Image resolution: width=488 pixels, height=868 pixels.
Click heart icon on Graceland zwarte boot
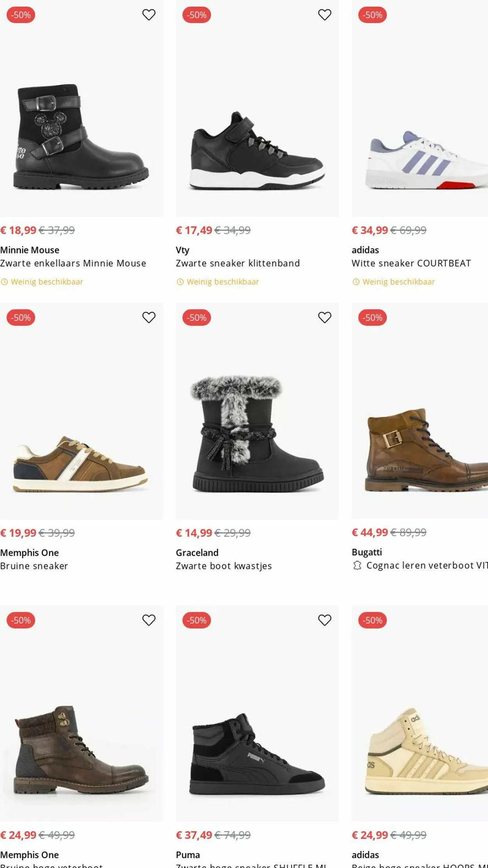point(324,317)
